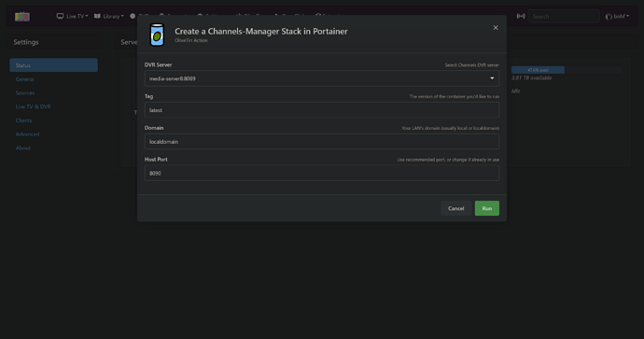Click the dialog title text

coord(260,31)
